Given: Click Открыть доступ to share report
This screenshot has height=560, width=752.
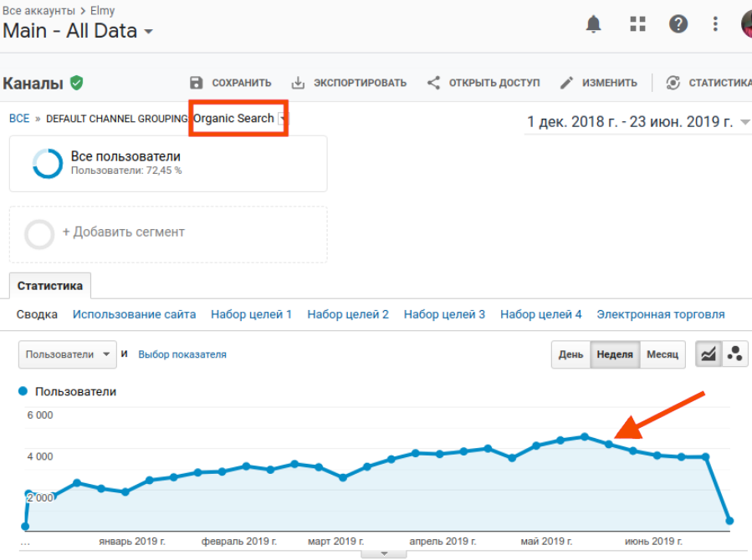Looking at the screenshot, I should (483, 83).
